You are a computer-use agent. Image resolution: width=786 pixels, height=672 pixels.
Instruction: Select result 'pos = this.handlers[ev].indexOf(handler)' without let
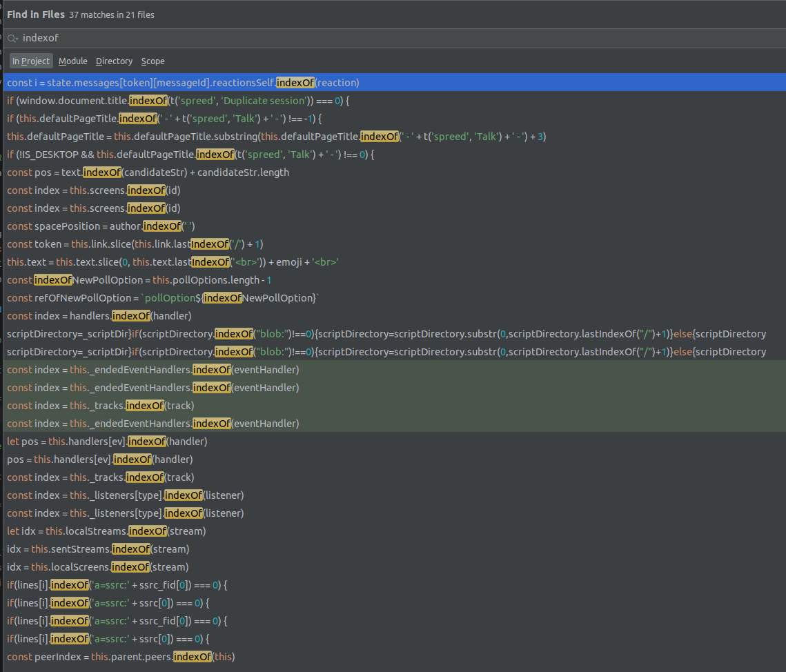tap(395, 459)
